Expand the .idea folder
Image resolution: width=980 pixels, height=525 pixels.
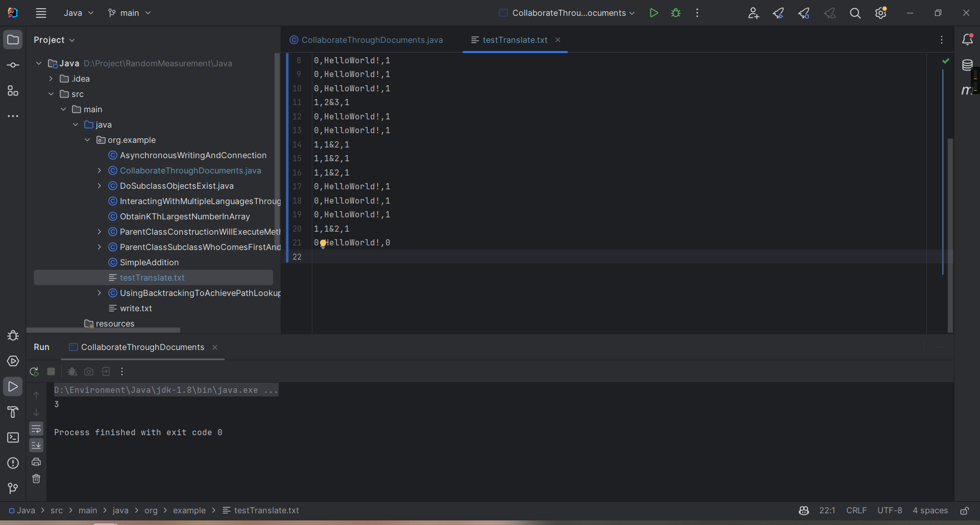[51, 79]
